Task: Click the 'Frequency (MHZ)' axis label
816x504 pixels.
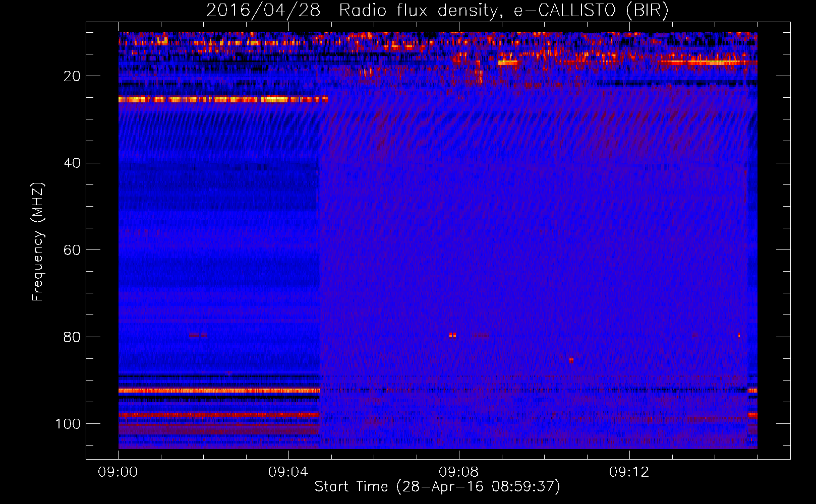Action: point(38,242)
